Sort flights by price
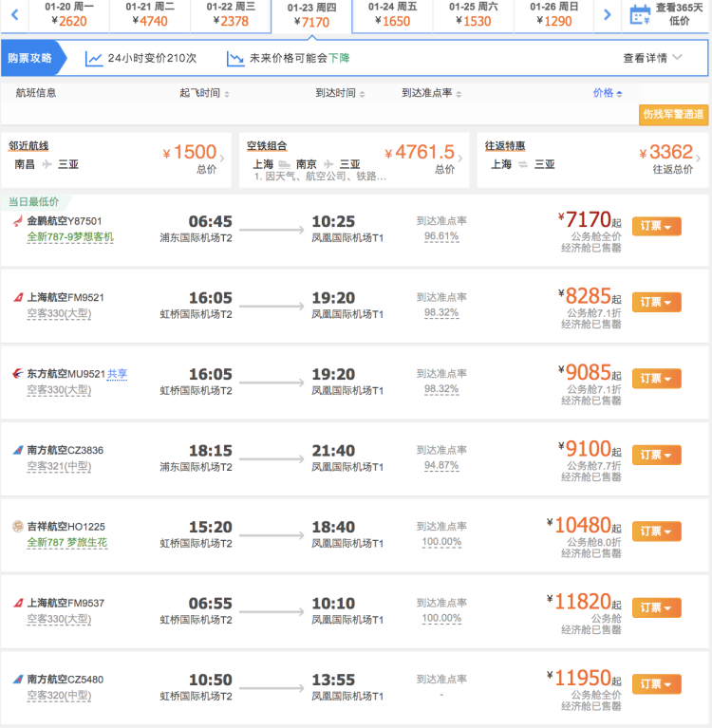 (608, 93)
